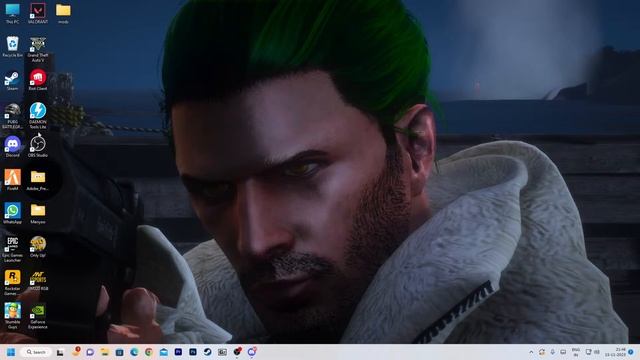
Task: Open This PC desktop icon
Action: coord(12,13)
